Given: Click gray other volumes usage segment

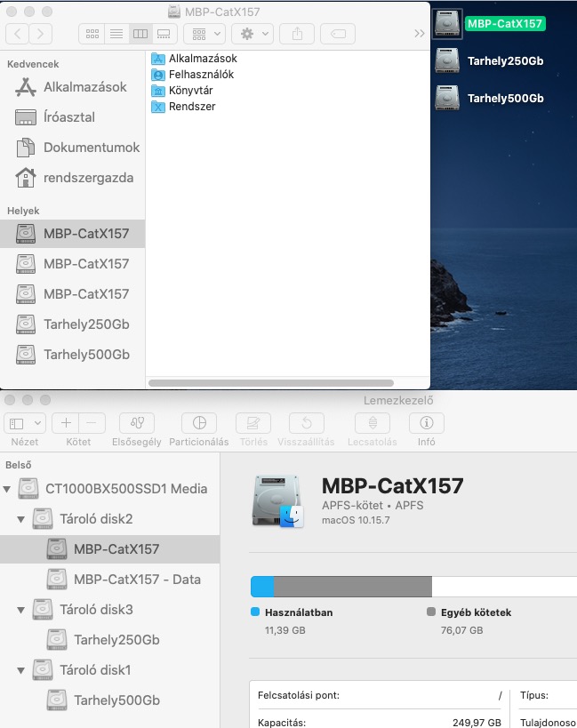Looking at the screenshot, I should click(353, 587).
